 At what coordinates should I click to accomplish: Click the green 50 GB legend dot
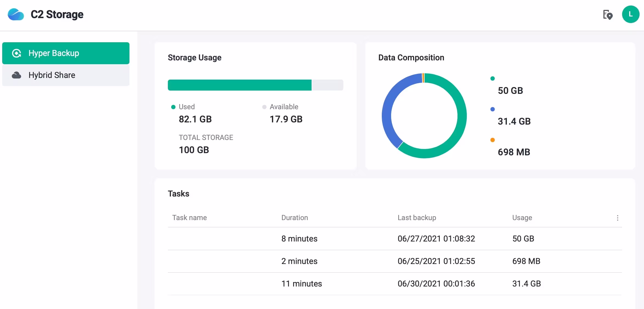(x=493, y=78)
